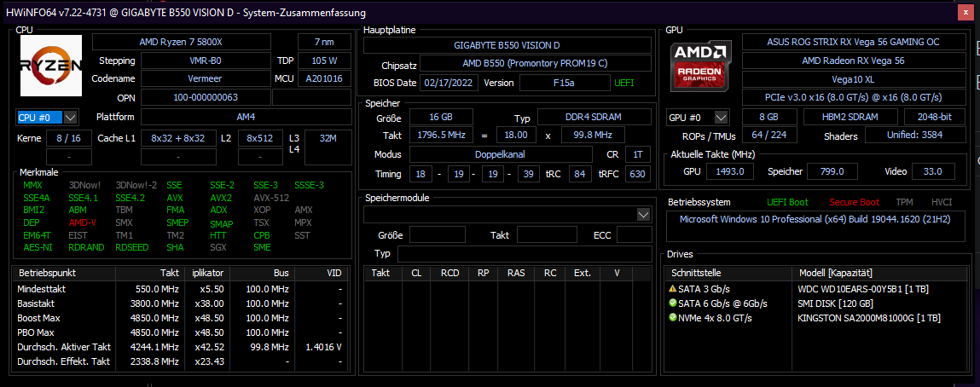The height and width of the screenshot is (387, 980).
Task: Open the CPU #0 selector dropdown
Action: 70,118
